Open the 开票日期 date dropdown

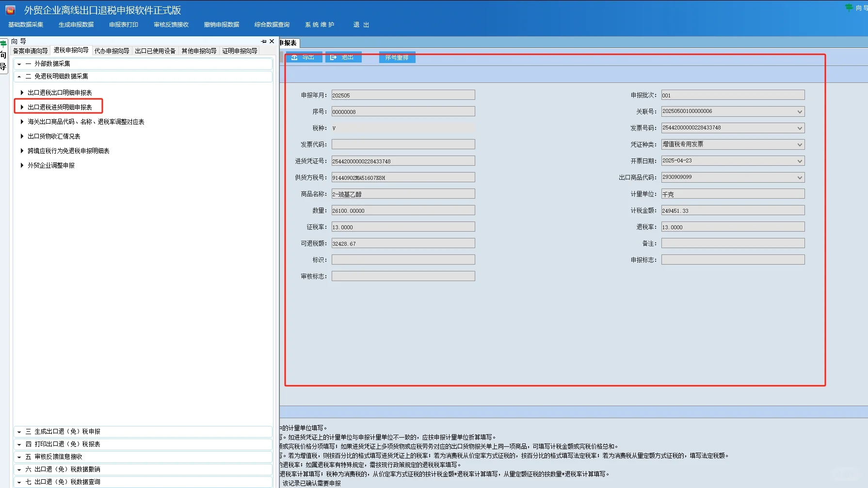(x=800, y=161)
